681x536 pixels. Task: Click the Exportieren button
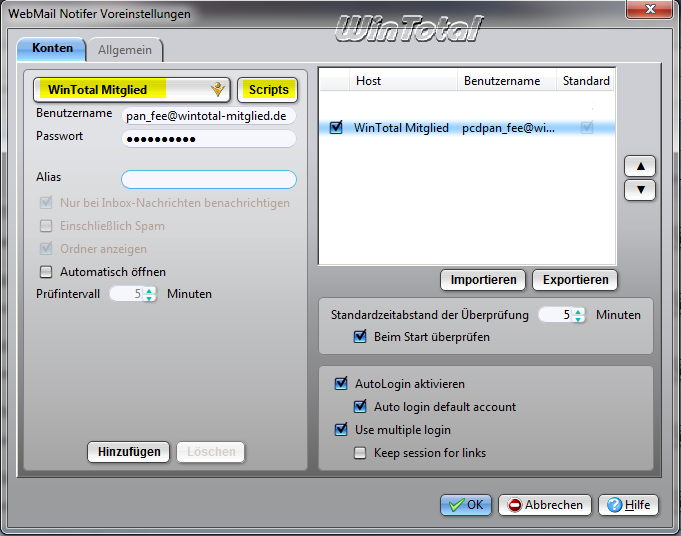click(x=575, y=280)
